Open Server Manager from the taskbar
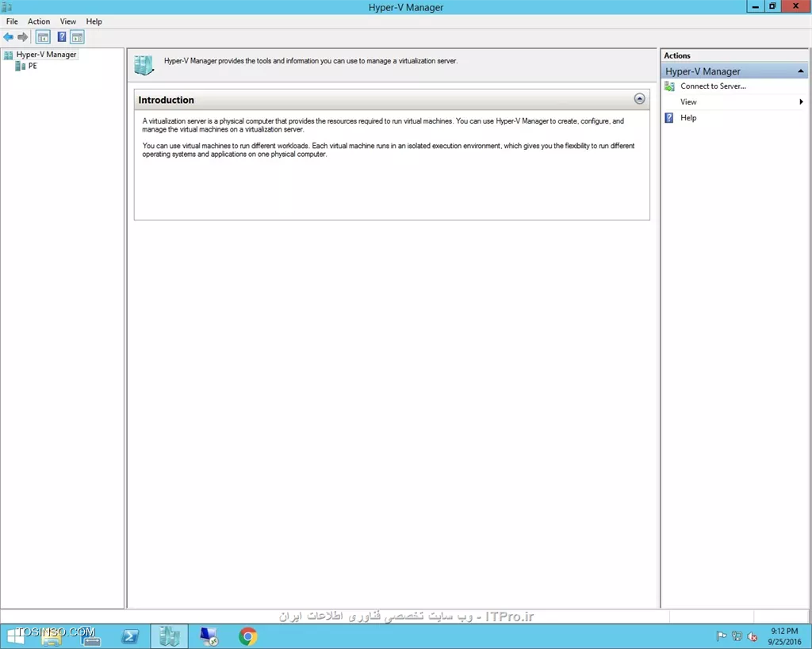Viewport: 812px width, 649px height. [x=90, y=636]
